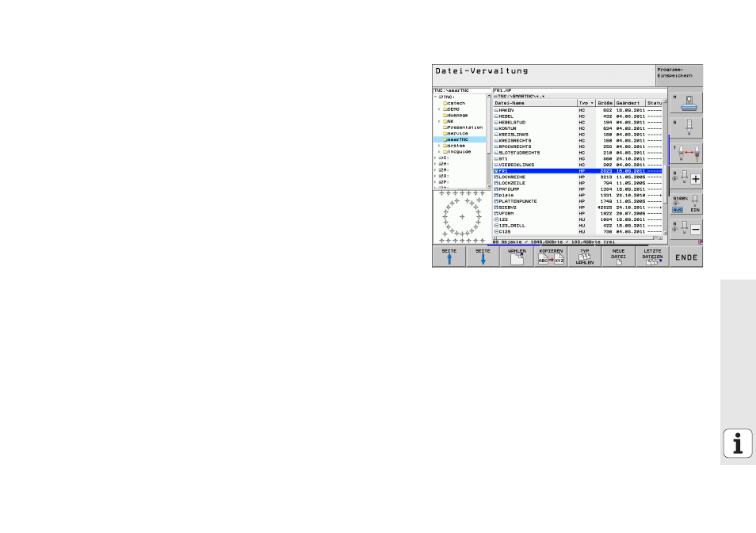Select the cgtech folder icon
The width and height of the screenshot is (756, 533).
tap(445, 103)
